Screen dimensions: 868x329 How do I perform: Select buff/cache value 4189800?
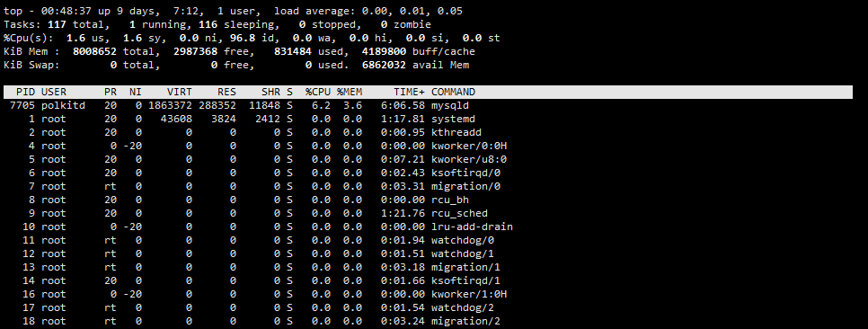tap(384, 51)
